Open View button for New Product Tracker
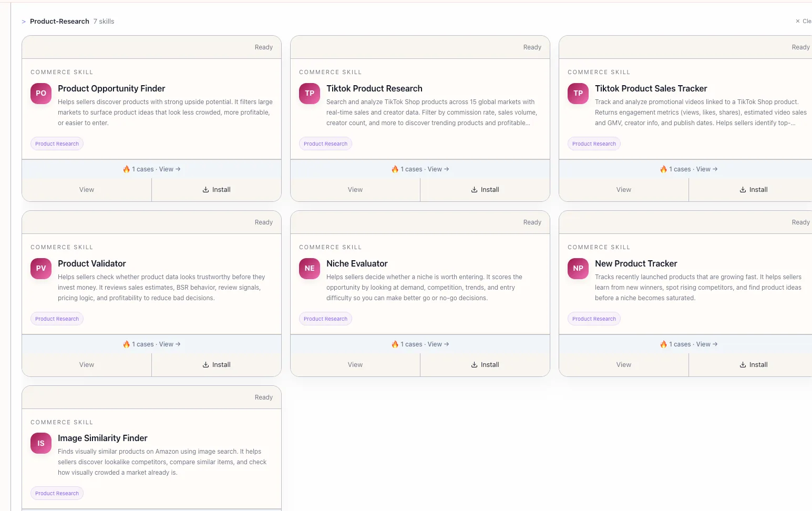The image size is (812, 511). [x=624, y=365]
